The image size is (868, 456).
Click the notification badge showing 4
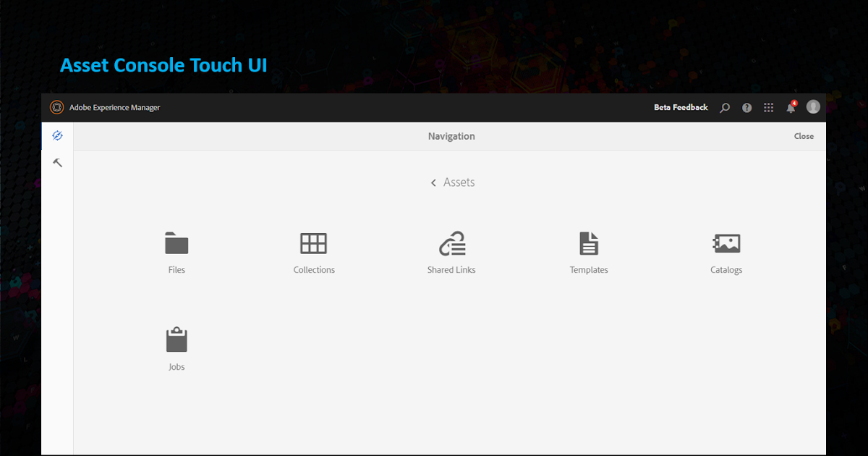[794, 103]
